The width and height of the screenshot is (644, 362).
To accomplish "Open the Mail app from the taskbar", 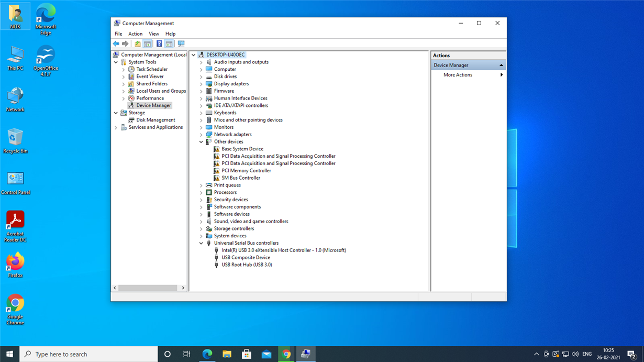I will pos(267,354).
